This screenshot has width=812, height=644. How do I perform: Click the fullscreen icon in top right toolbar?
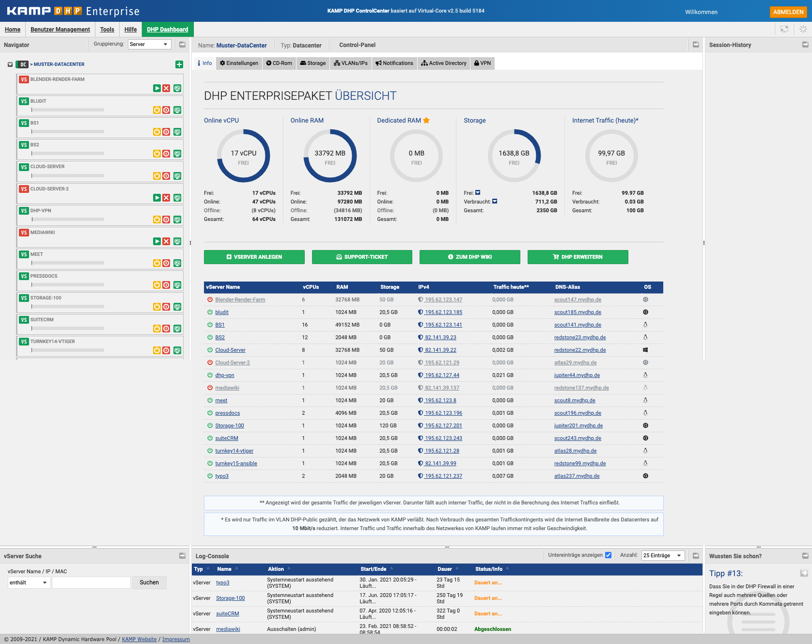coord(784,29)
